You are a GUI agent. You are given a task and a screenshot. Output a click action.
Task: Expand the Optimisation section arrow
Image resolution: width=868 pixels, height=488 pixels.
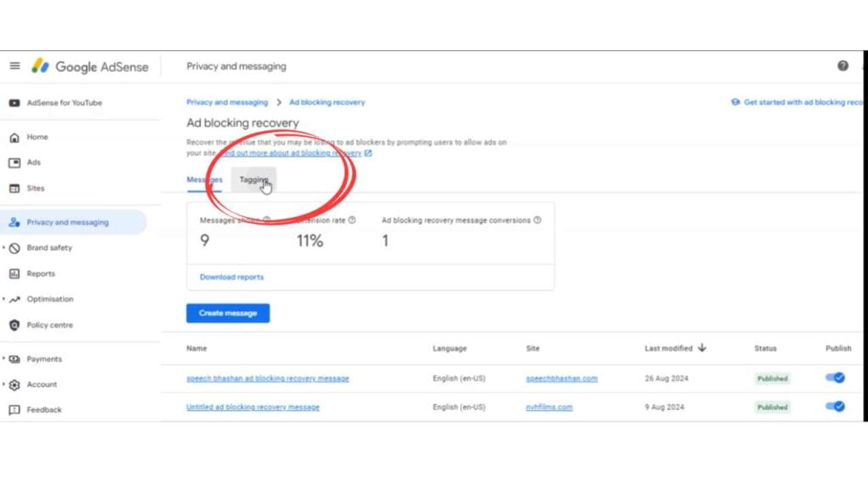point(4,299)
